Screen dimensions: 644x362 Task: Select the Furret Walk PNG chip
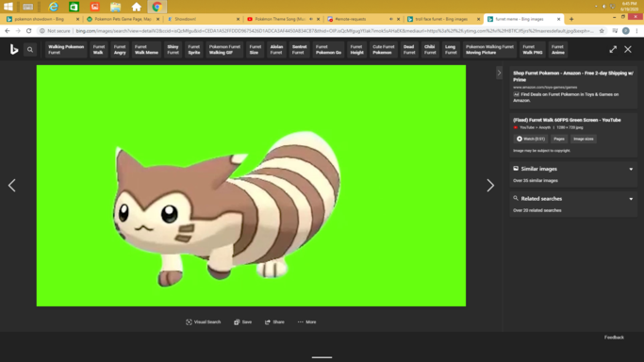533,50
